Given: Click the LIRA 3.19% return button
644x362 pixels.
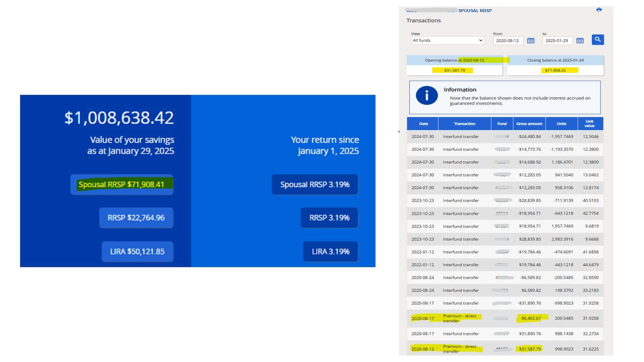Looking at the screenshot, I should click(x=330, y=252).
